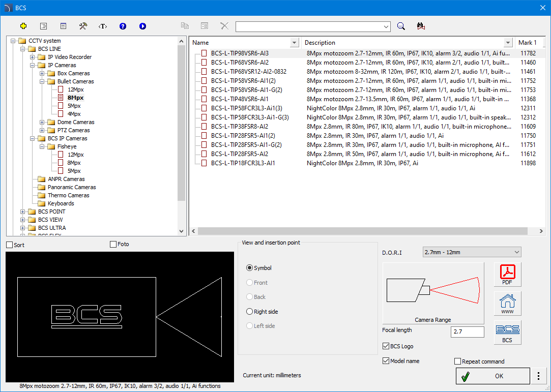Open the Panoramic Cameras folder
Image resolution: width=551 pixels, height=392 pixels.
tap(72, 187)
